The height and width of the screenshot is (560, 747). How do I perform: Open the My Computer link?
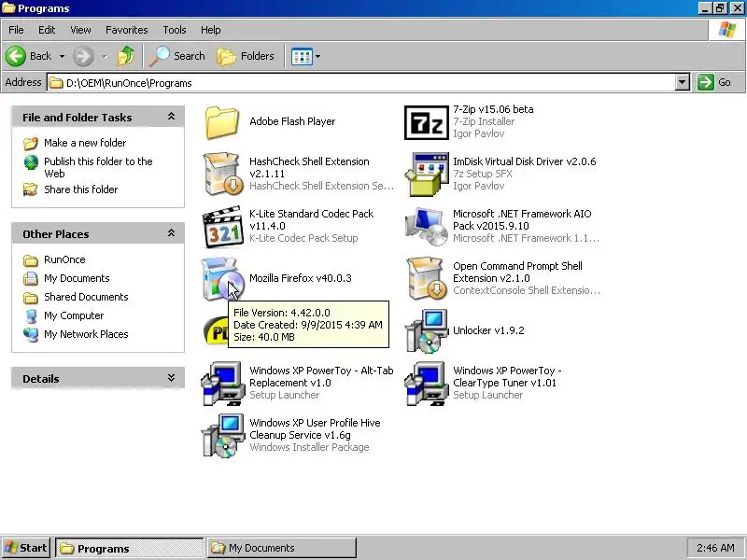click(x=74, y=315)
